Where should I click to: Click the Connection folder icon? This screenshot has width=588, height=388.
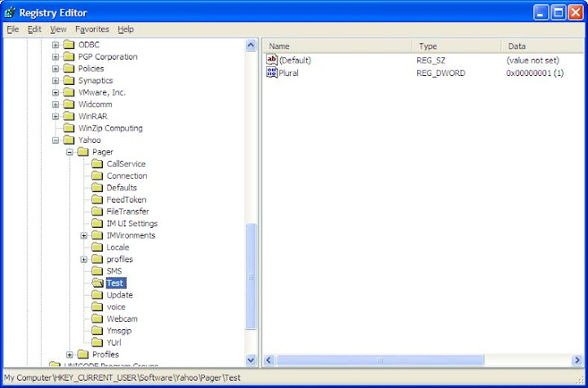(97, 176)
